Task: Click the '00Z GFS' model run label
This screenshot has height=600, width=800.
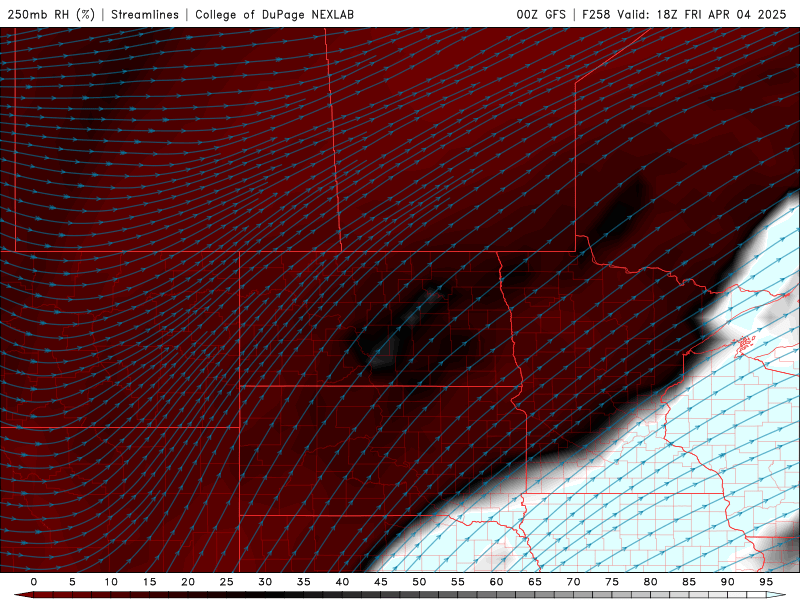Action: tap(541, 14)
